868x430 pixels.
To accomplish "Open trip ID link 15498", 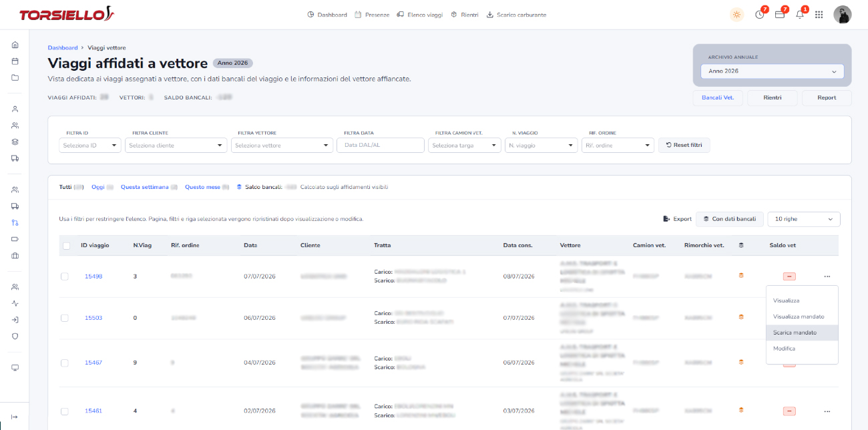I will (x=93, y=276).
